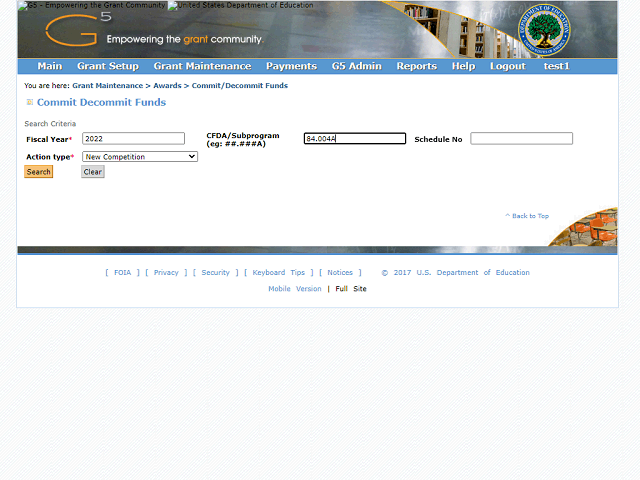
Task: Focus the CFDA/Subprogram input field
Action: click(x=355, y=138)
